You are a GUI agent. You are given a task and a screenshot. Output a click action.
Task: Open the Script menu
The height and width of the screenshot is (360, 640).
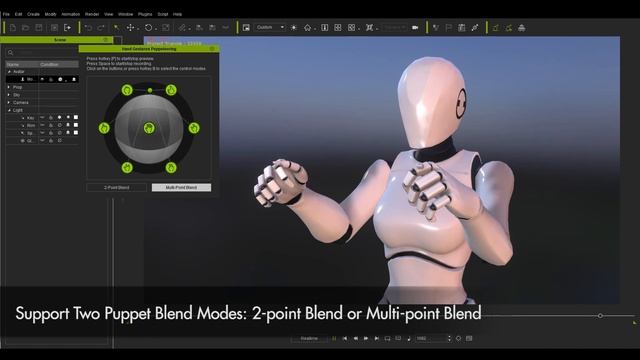click(x=163, y=14)
